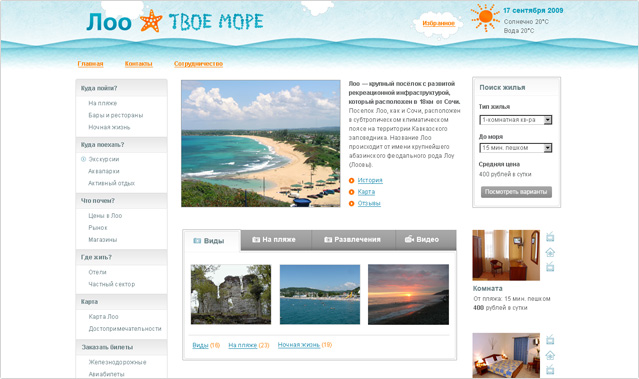Open the Отзывы link
639x379 pixels.
(369, 203)
